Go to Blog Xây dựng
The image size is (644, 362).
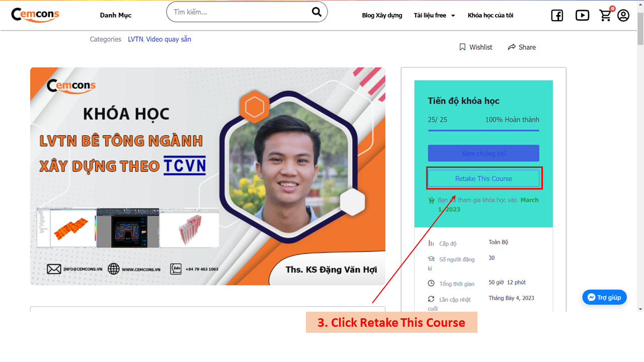[x=382, y=16]
